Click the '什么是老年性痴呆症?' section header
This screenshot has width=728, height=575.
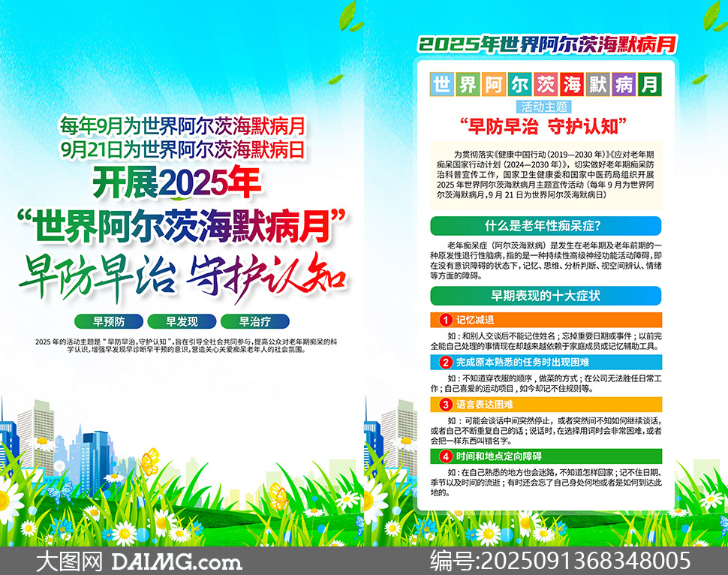coord(546,226)
